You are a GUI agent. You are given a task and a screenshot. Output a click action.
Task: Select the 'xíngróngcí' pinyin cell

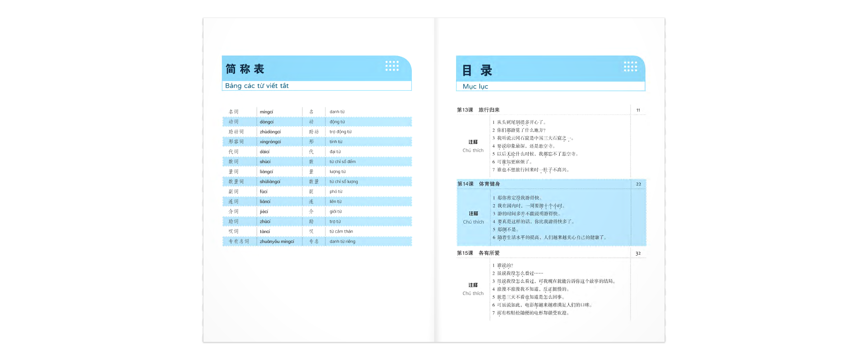point(270,142)
